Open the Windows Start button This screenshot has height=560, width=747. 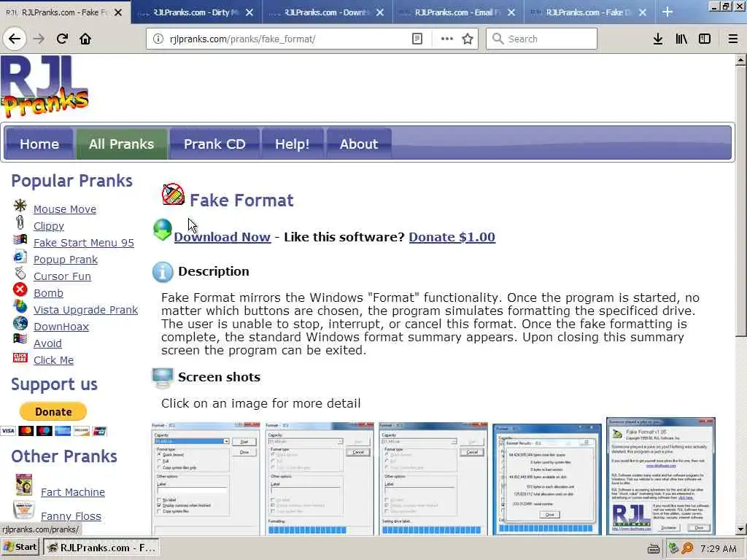(20, 547)
